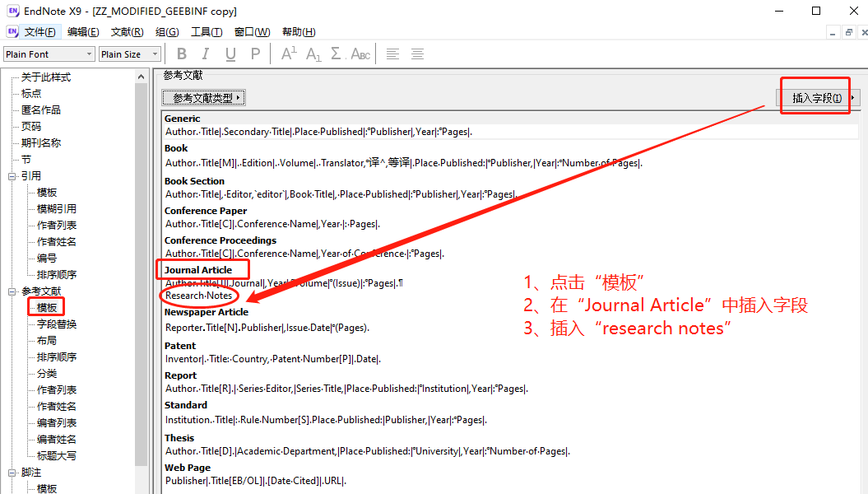Select 模板 under 参考文献 in sidebar
Viewport: 868px width, 494px height.
[47, 307]
